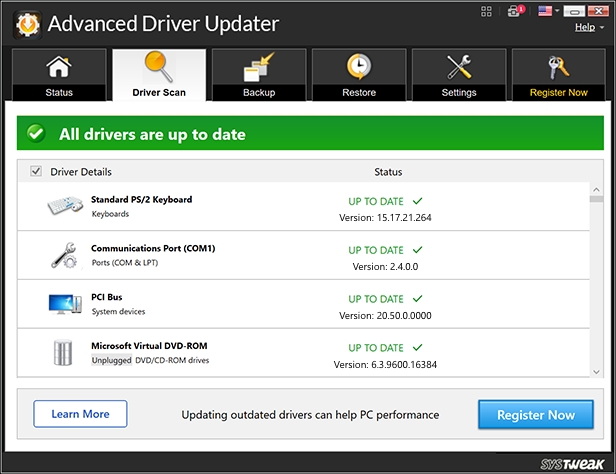Click the Standard PS/2 Keyboard icon

(65, 205)
